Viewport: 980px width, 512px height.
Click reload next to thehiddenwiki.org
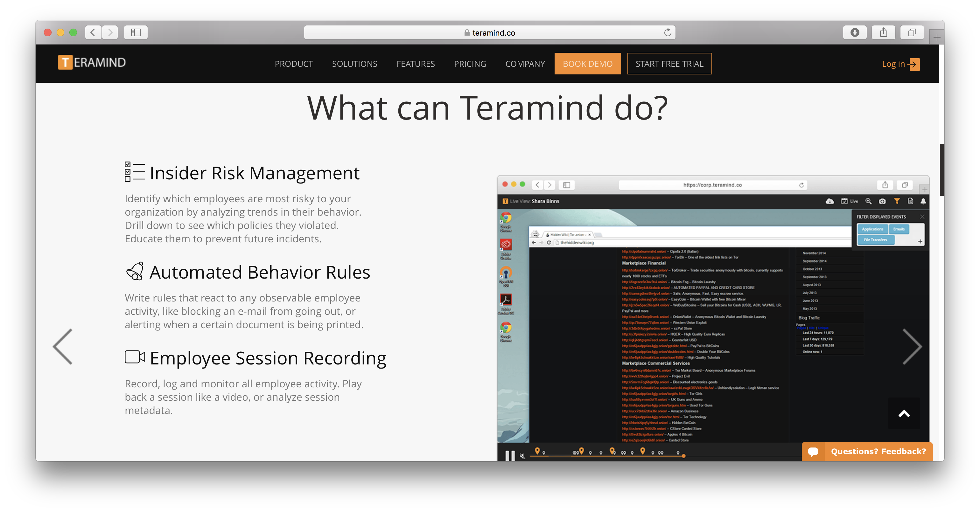click(549, 242)
